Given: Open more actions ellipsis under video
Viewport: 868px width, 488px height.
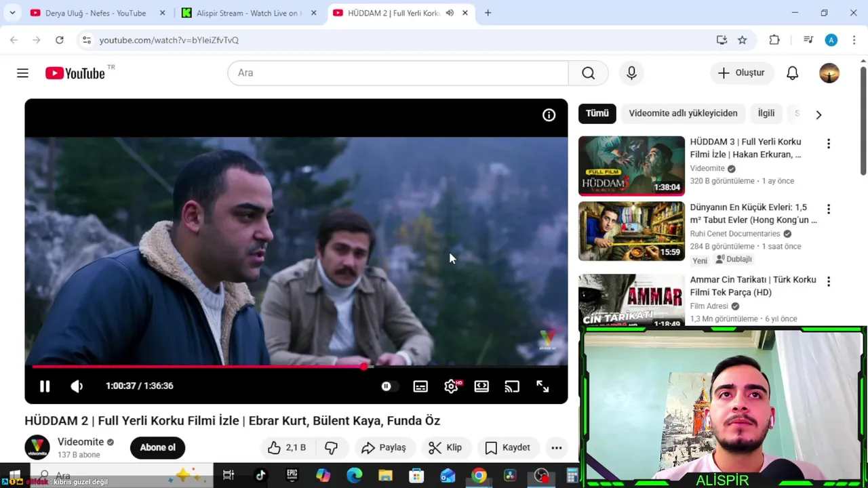Looking at the screenshot, I should tap(556, 447).
